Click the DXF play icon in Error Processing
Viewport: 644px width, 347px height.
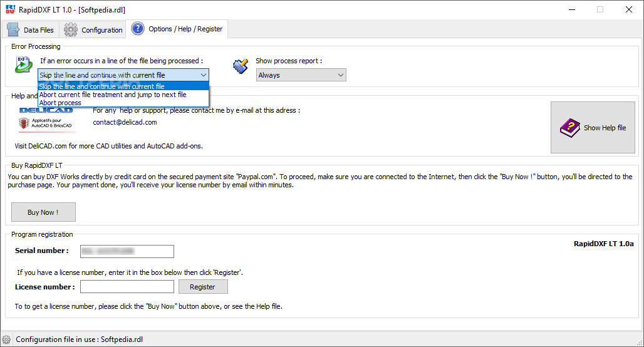coord(24,65)
